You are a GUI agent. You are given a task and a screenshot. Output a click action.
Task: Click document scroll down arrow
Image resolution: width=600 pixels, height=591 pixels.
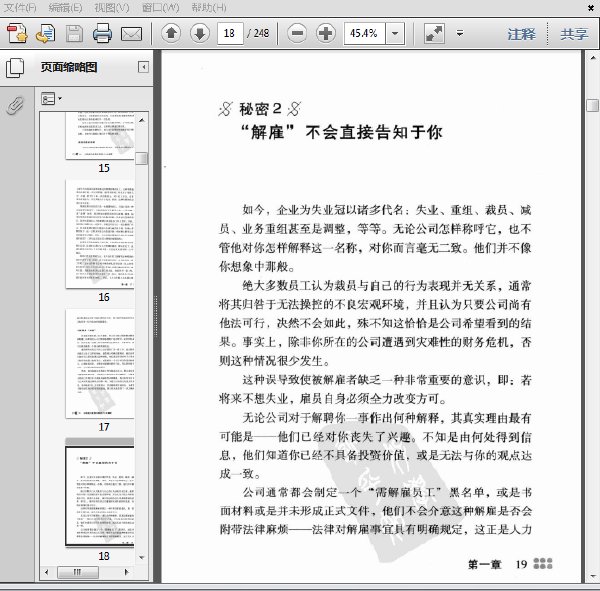point(593,576)
